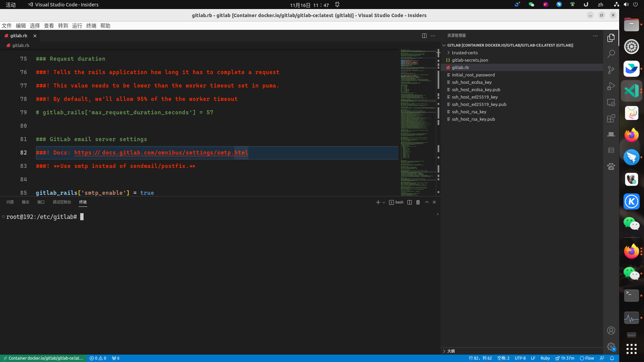Go to line via cursor position 行 82
The height and width of the screenshot is (362, 644).
pos(480,358)
